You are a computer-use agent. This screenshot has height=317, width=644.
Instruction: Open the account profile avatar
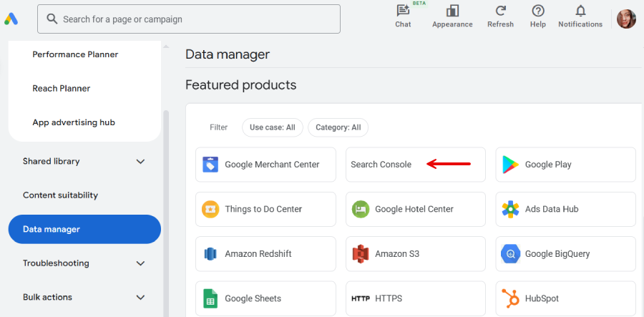(626, 19)
